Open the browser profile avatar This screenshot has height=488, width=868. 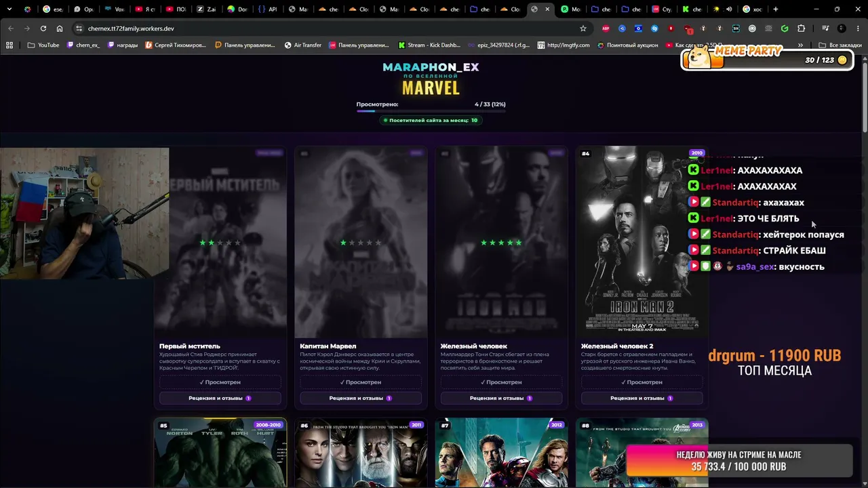(842, 28)
